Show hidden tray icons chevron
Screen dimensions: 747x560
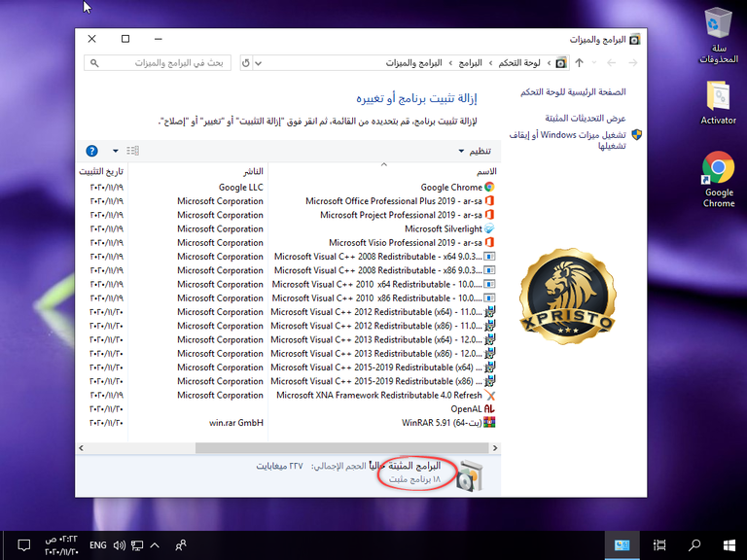pos(155,545)
